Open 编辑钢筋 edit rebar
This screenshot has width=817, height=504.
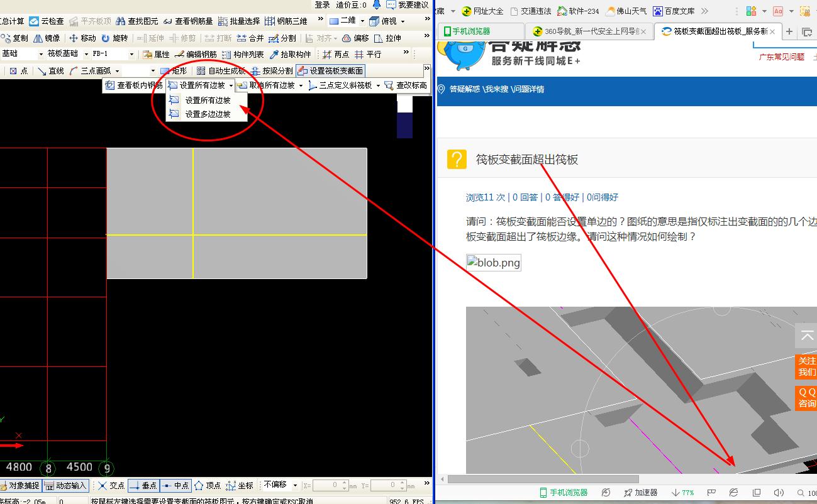pos(196,55)
